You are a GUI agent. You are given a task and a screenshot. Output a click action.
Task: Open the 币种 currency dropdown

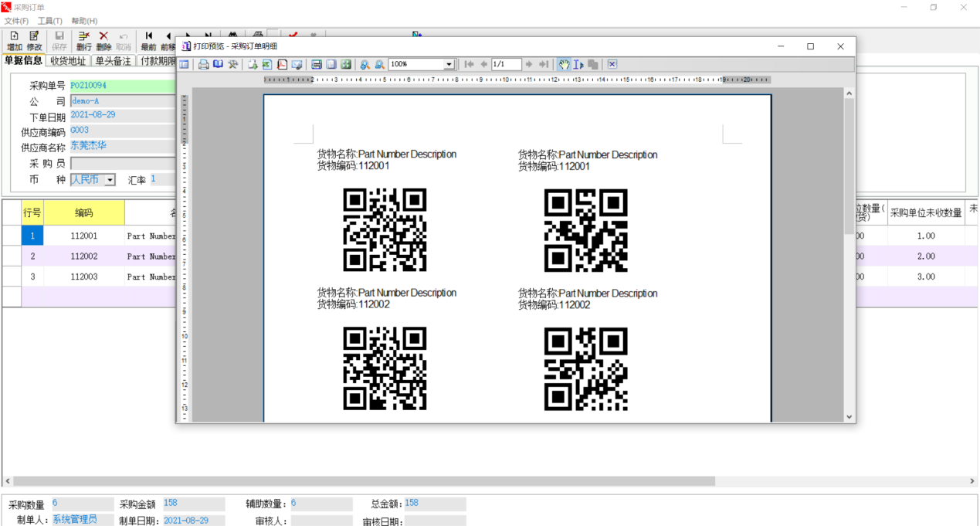pyautogui.click(x=110, y=180)
